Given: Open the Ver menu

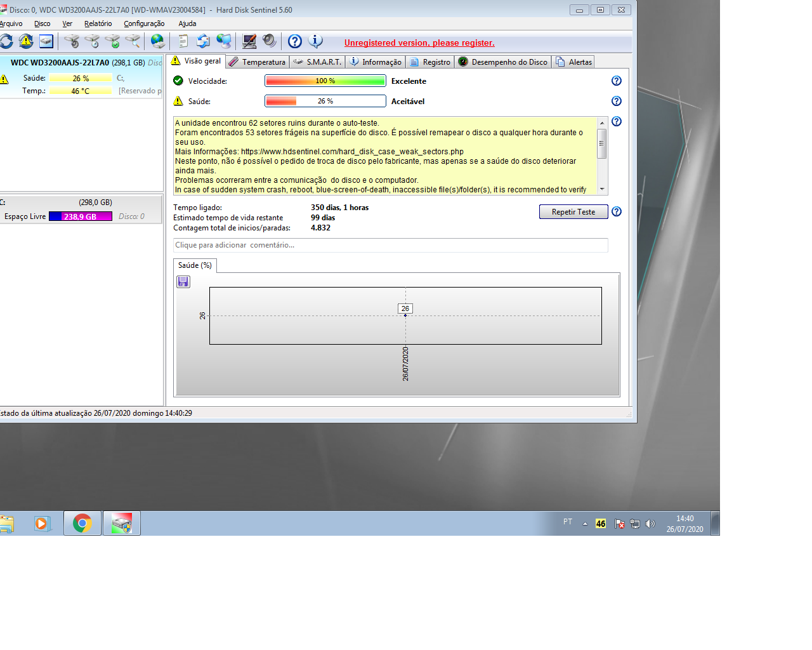Looking at the screenshot, I should click(67, 23).
